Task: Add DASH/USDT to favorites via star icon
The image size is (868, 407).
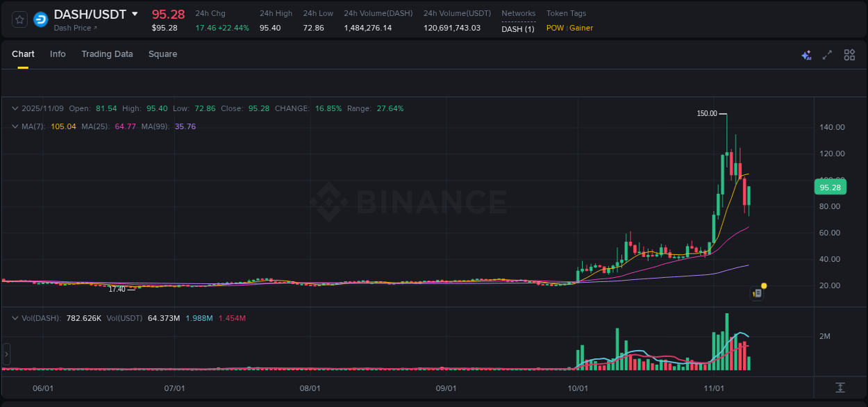Action: click(x=19, y=19)
